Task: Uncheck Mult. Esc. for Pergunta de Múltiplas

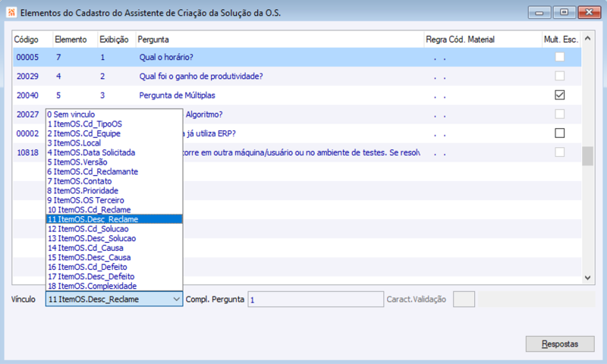Action: point(559,95)
